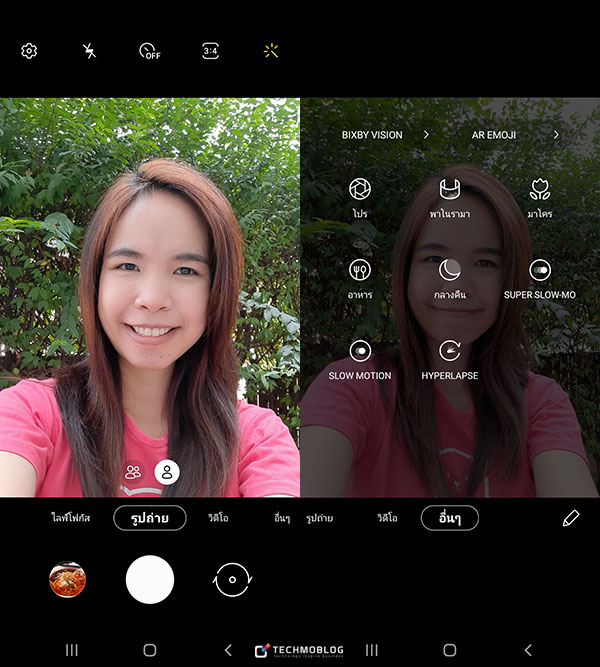The image size is (600, 667).
Task: Open recent apps on left navigation bar
Action: point(71,650)
